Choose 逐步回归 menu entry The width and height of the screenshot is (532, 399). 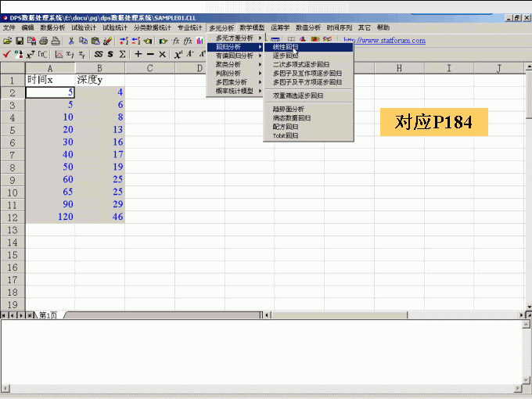tap(286, 56)
